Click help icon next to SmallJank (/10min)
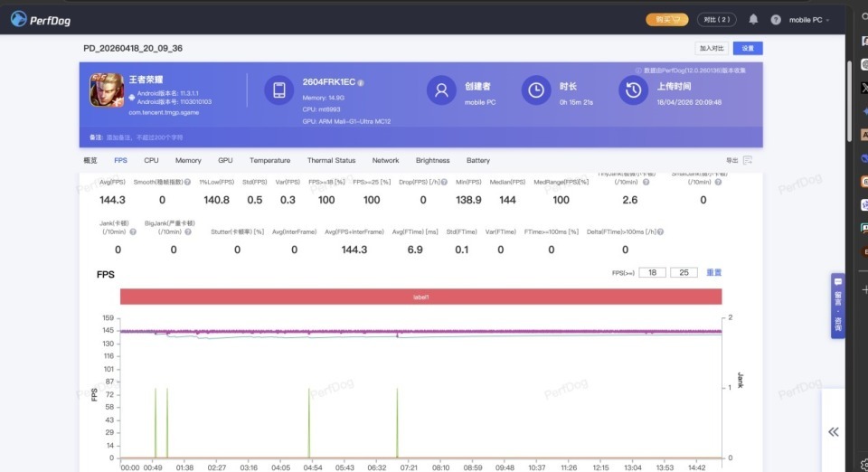Image resolution: width=868 pixels, height=472 pixels. pos(718,182)
